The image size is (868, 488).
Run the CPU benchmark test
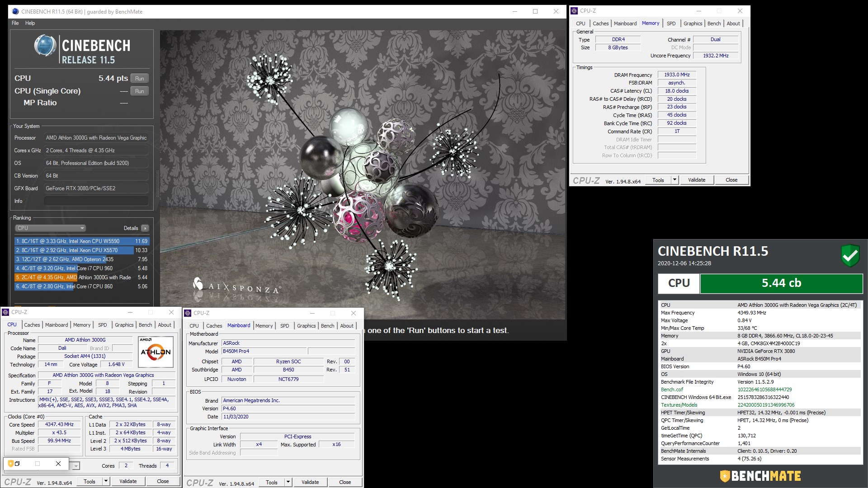(140, 79)
